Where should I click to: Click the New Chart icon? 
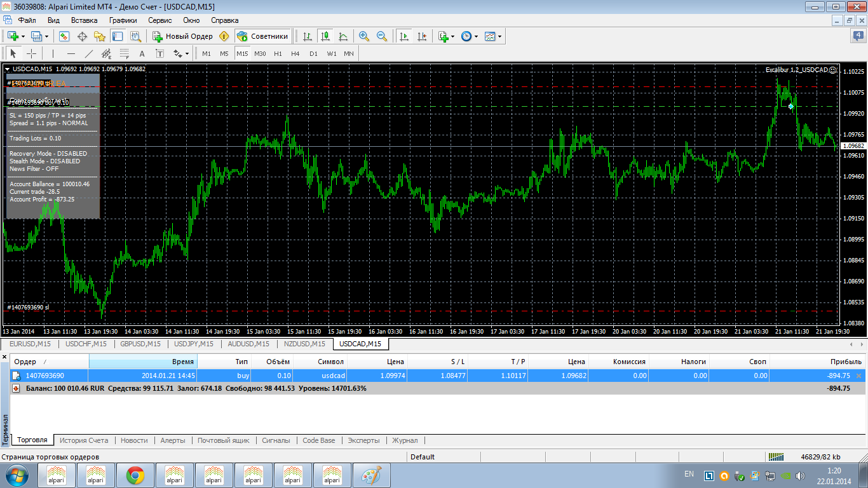pyautogui.click(x=12, y=36)
